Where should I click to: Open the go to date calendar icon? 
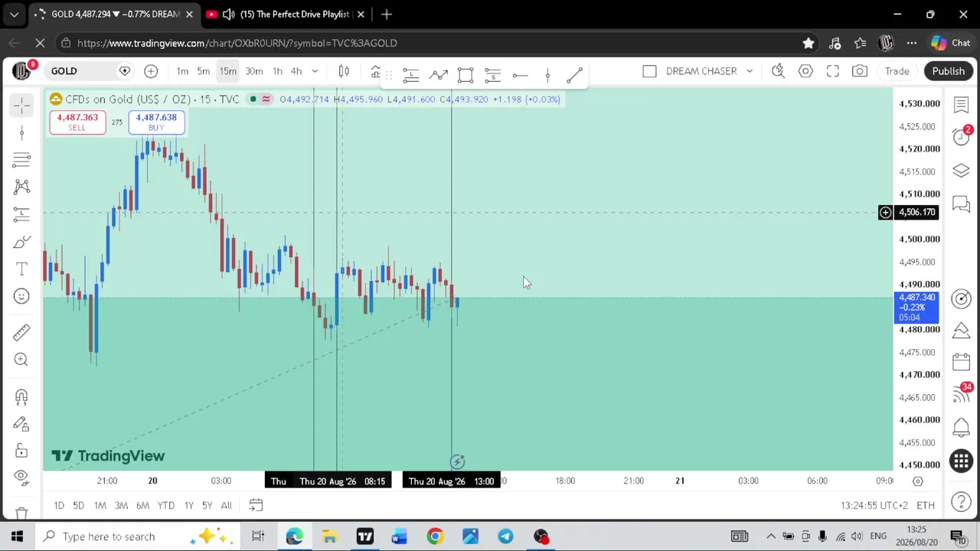(256, 505)
